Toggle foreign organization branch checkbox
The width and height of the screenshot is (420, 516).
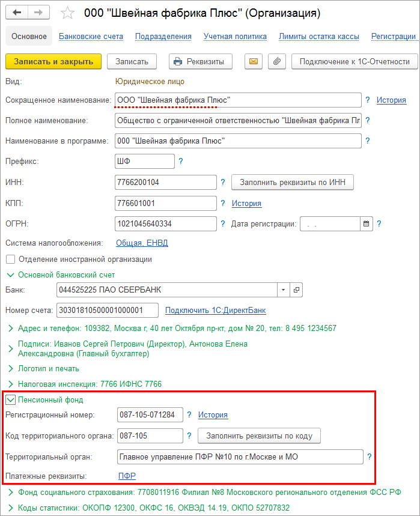[10, 260]
